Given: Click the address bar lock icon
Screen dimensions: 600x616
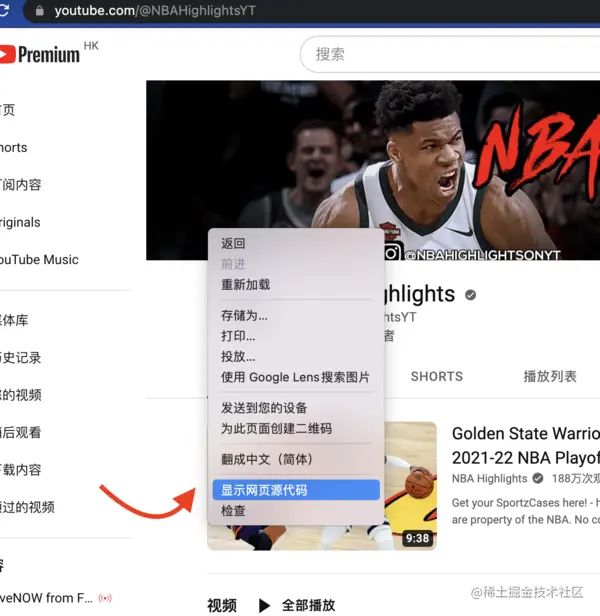Looking at the screenshot, I should click(39, 11).
